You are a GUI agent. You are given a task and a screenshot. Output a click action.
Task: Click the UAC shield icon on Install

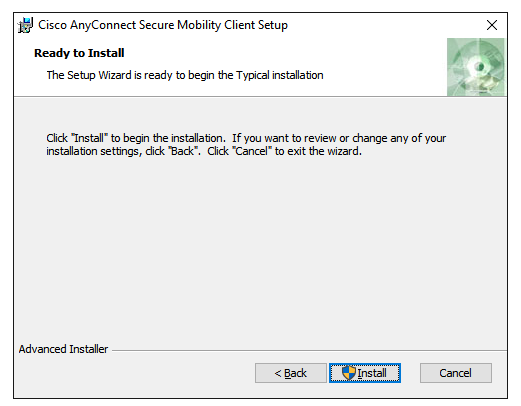point(349,373)
